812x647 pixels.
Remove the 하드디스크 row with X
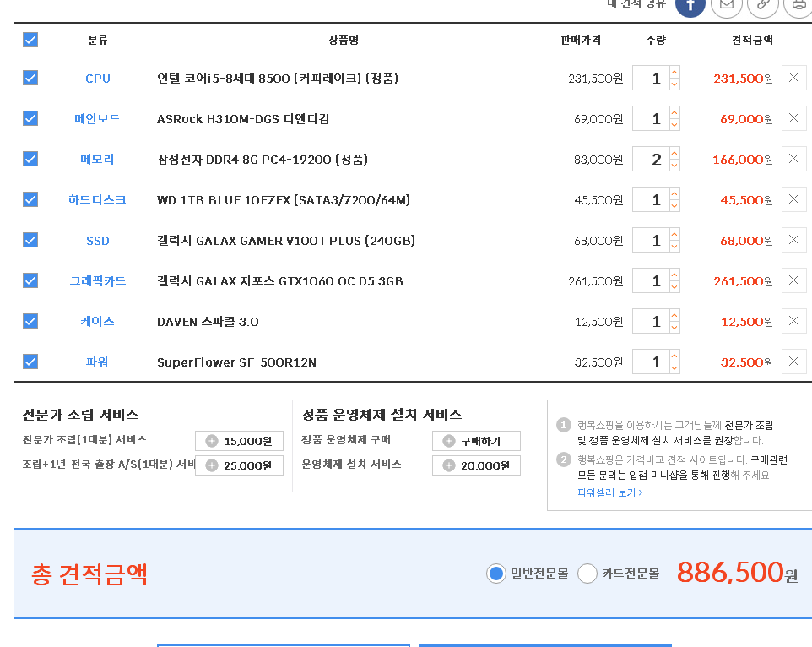(793, 199)
